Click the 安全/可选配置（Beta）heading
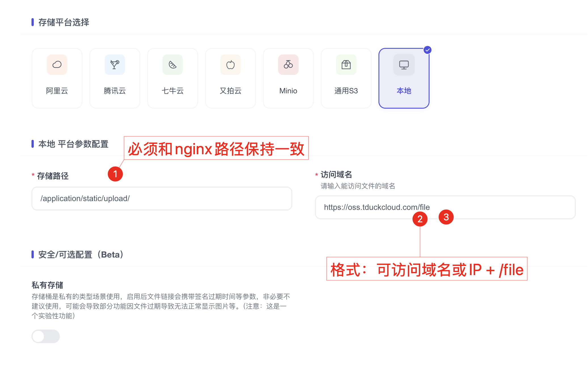This screenshot has height=367, width=588. [x=81, y=255]
